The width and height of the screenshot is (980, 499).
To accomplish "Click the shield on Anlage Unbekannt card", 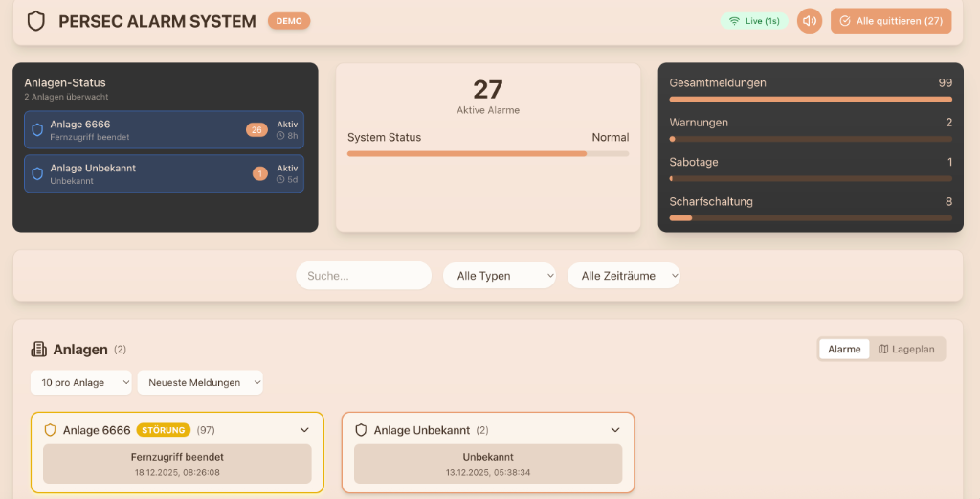I will tap(361, 430).
